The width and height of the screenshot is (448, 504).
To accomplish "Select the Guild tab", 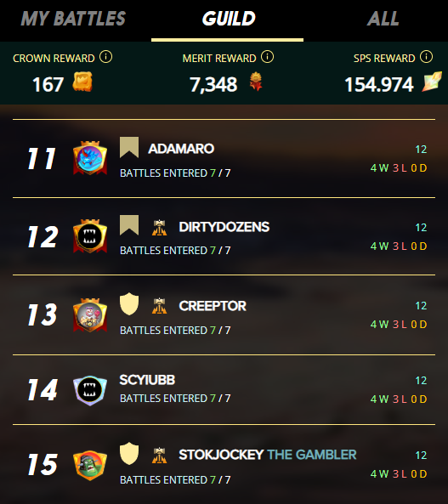I will coord(229,19).
